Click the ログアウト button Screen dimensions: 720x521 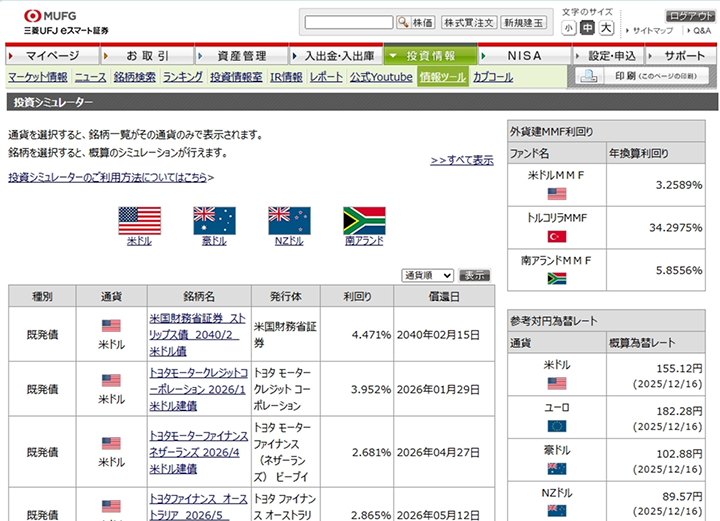(692, 16)
